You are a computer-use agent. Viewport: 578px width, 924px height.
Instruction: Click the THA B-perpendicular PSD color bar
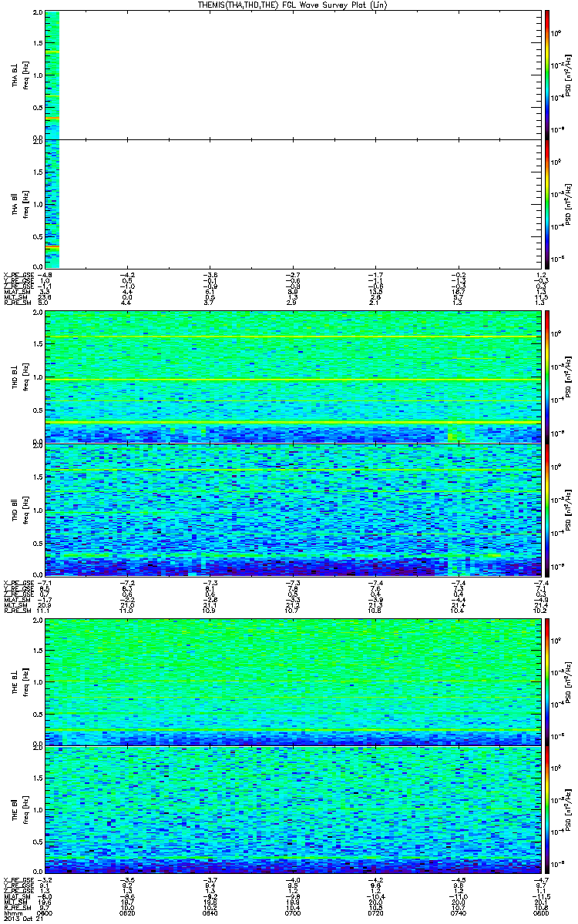[x=546, y=75]
